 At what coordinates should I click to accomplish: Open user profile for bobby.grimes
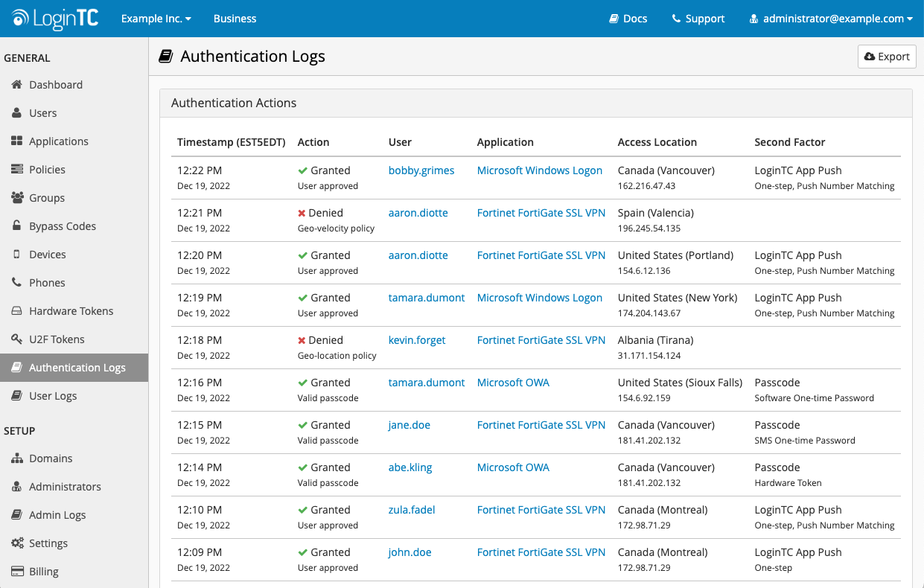click(x=421, y=170)
